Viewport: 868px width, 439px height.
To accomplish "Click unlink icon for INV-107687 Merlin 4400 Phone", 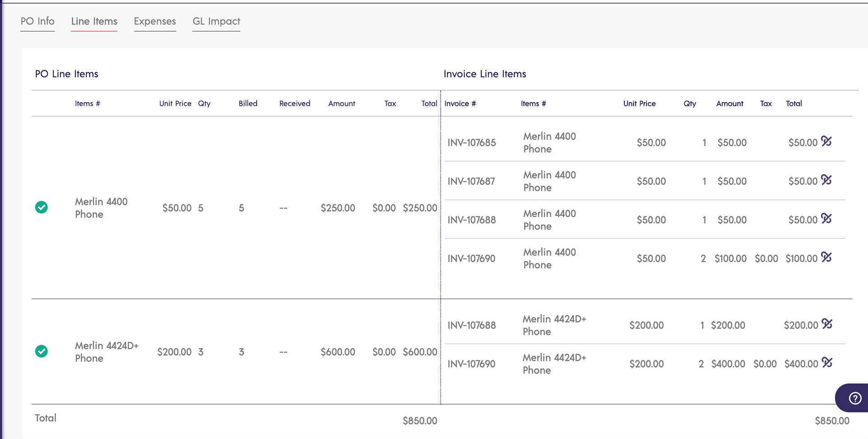I will pyautogui.click(x=826, y=180).
